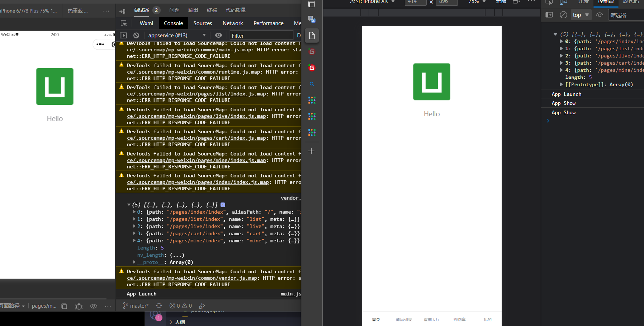The height and width of the screenshot is (326, 644).
Task: Open the bug icon in simulator footer
Action: tap(79, 306)
